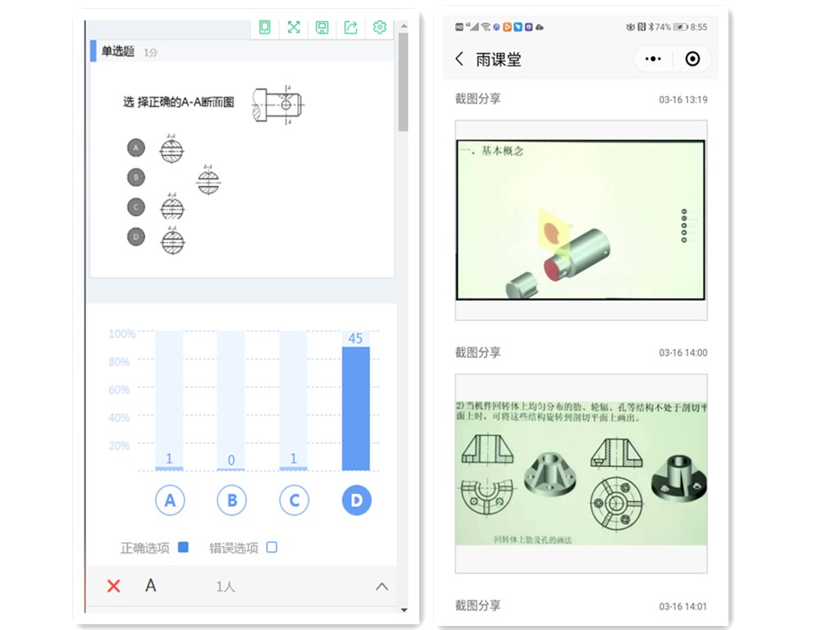Click the blue 正确选项 legend swatch
This screenshot has height=630, width=840.
(183, 547)
